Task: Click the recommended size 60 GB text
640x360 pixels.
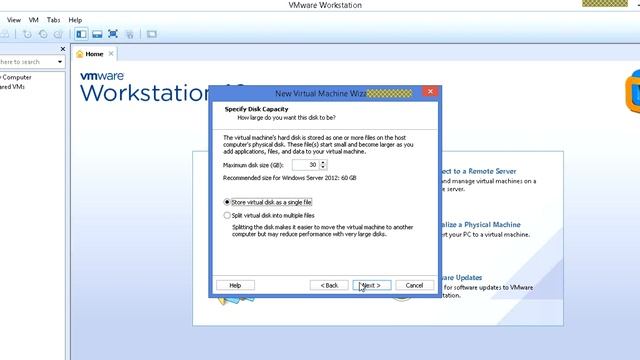Action: (x=289, y=178)
